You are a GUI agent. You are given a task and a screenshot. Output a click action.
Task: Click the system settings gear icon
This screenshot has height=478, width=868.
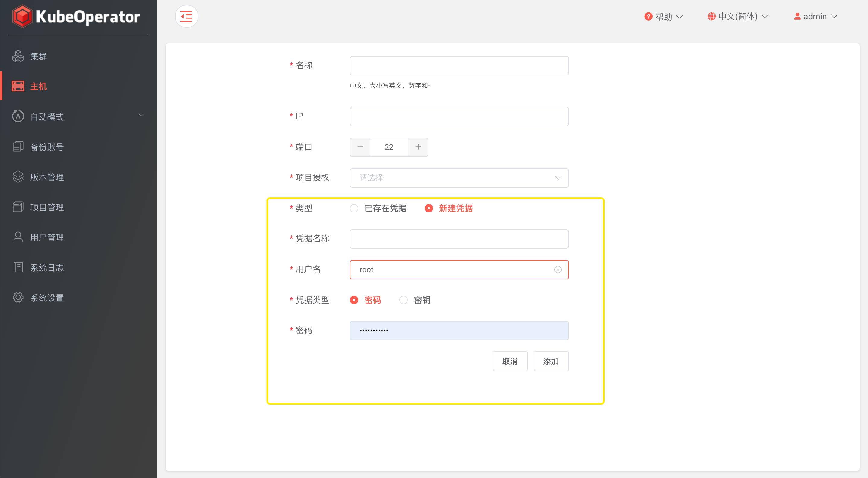point(18,297)
